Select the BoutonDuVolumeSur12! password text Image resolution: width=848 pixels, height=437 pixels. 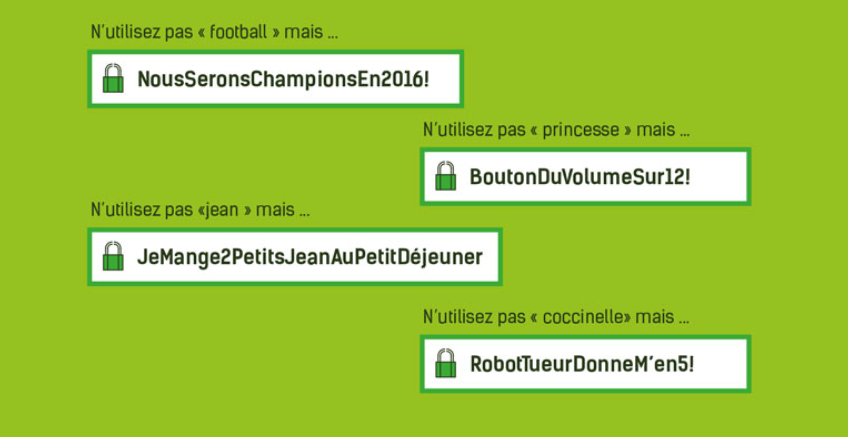(580, 177)
